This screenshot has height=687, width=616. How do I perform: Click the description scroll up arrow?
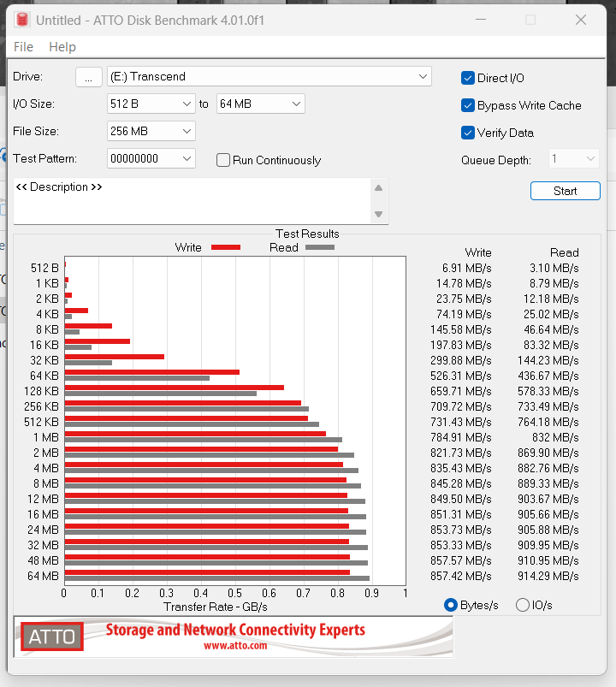(x=379, y=188)
